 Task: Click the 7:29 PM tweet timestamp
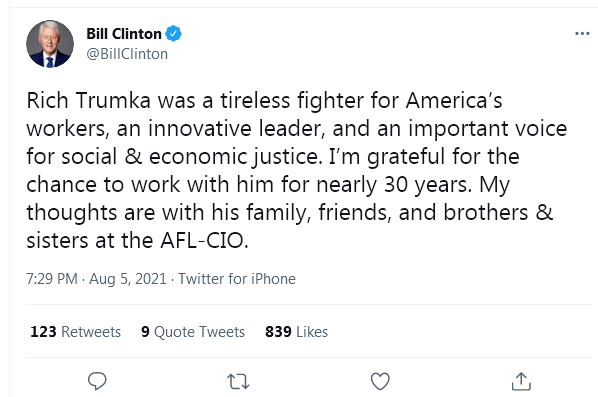coord(52,279)
